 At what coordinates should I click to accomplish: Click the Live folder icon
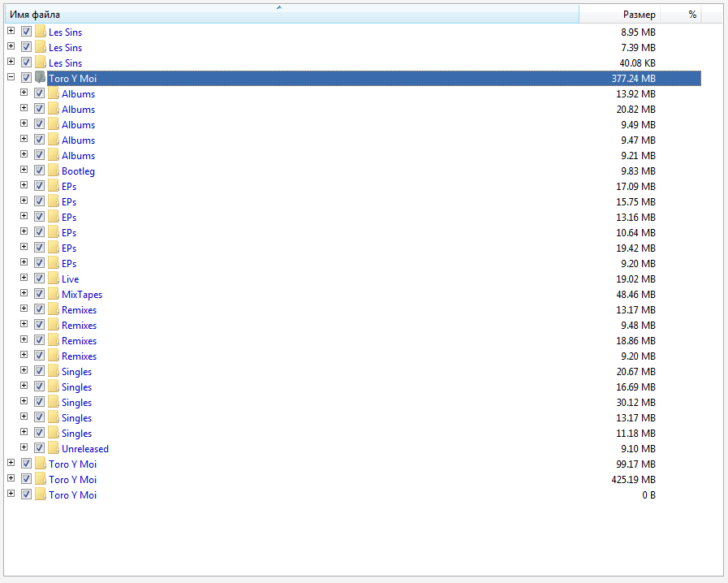point(54,279)
